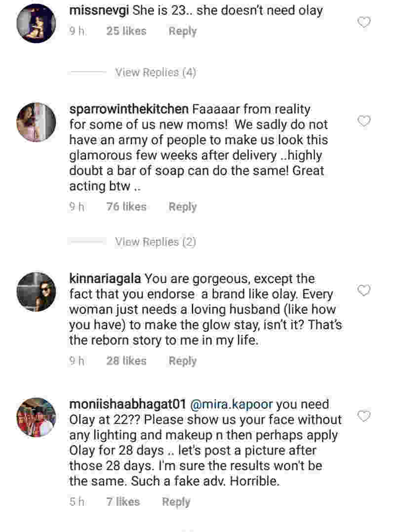Image resolution: width=395 pixels, height=532 pixels.
Task: Expand View Replies (4) thread
Action: click(156, 73)
